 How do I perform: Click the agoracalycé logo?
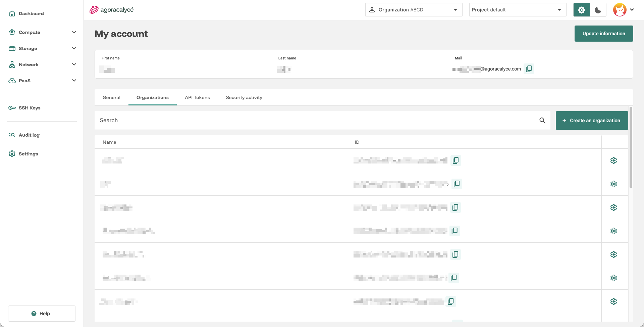coord(111,10)
